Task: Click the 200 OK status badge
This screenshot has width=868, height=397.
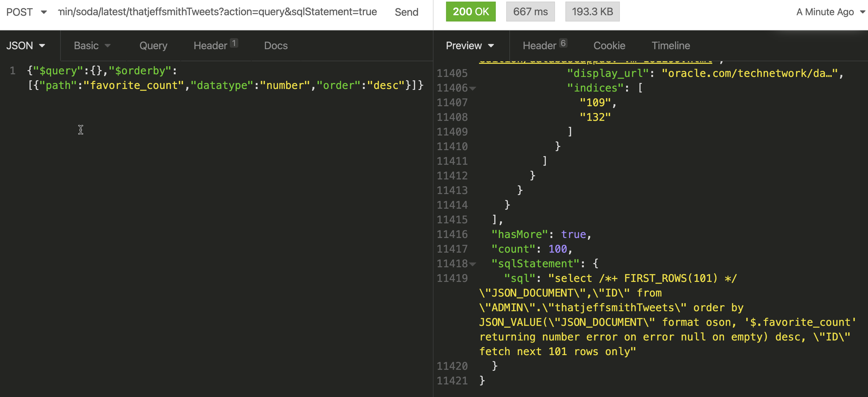Action: click(x=471, y=12)
